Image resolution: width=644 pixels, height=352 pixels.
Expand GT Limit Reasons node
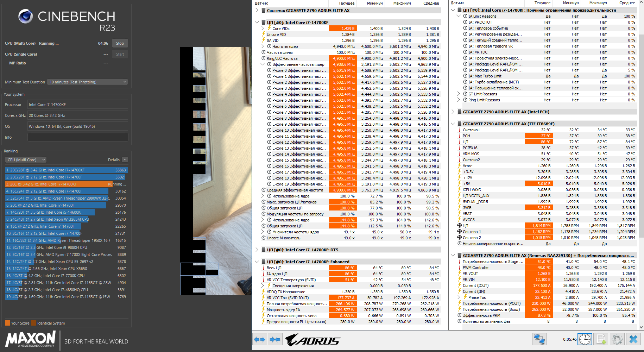[459, 94]
